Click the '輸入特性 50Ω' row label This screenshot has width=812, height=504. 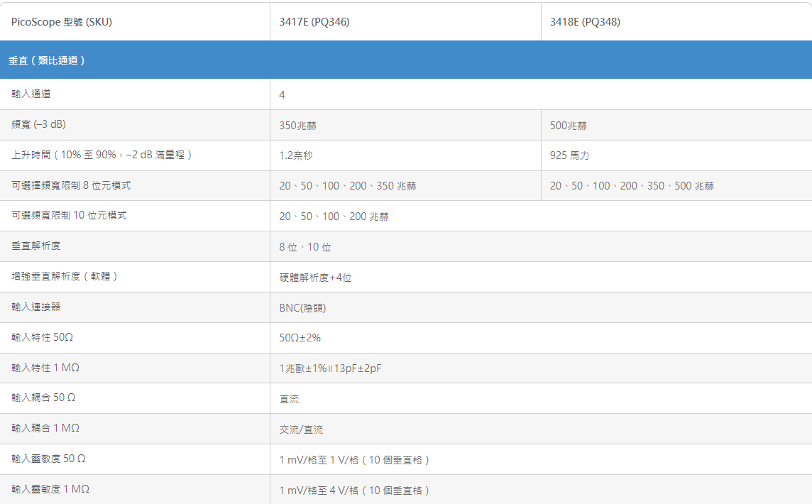tap(43, 337)
